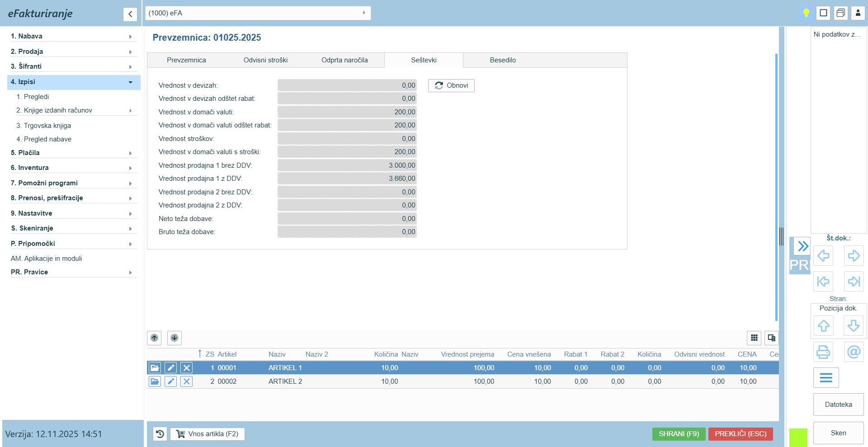Collapse the sidebar with the chevron button
Screen dimensions: 868x447
[130, 14]
